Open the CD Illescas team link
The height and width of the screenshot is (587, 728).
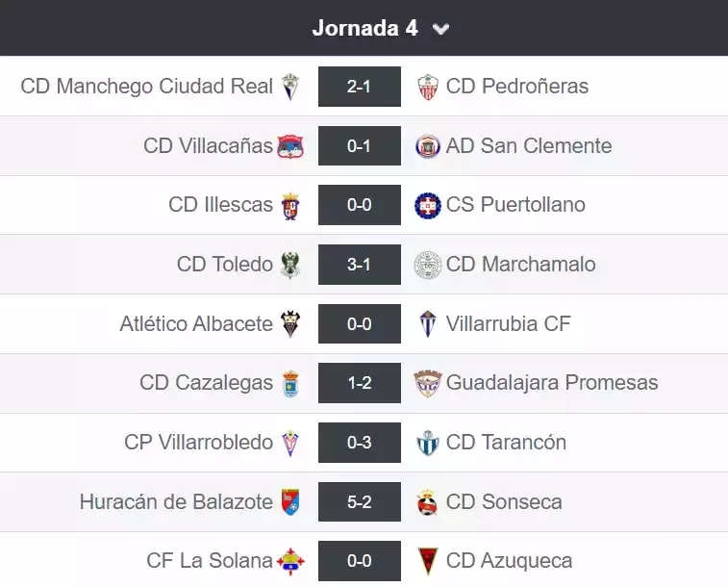click(x=220, y=205)
